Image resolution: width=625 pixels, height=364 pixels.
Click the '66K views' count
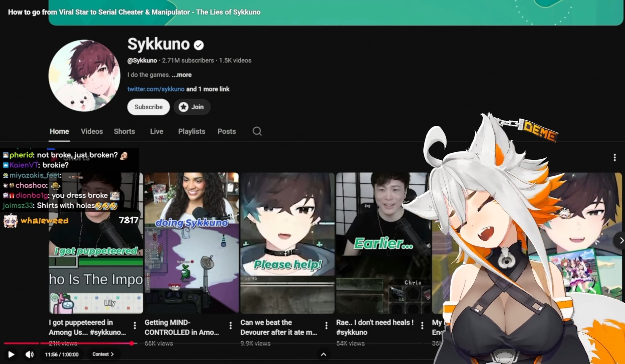(159, 343)
